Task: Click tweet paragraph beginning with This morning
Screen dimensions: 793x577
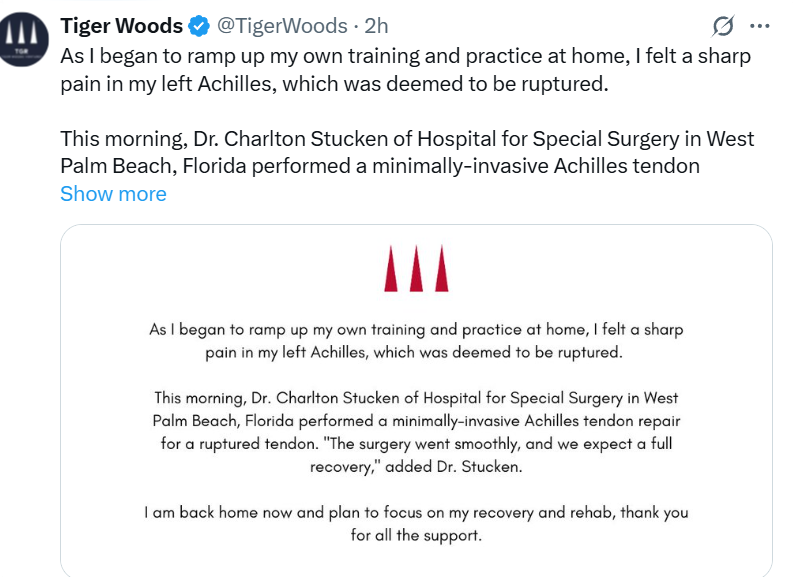Action: click(407, 151)
